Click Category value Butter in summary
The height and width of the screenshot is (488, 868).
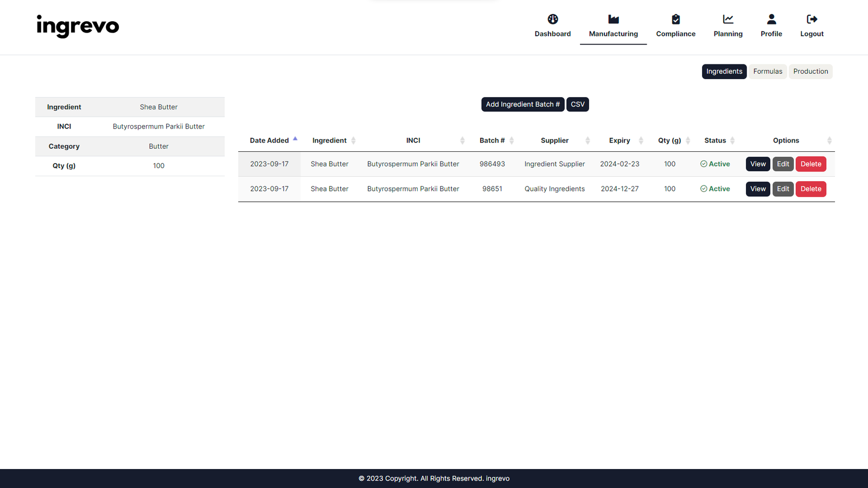point(158,146)
